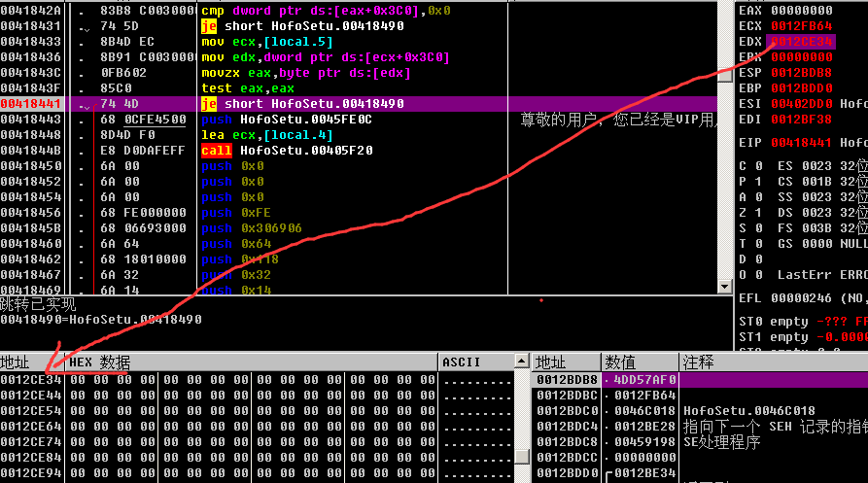Toggle the Z flag value
This screenshot has height=483, width=868.
click(759, 212)
